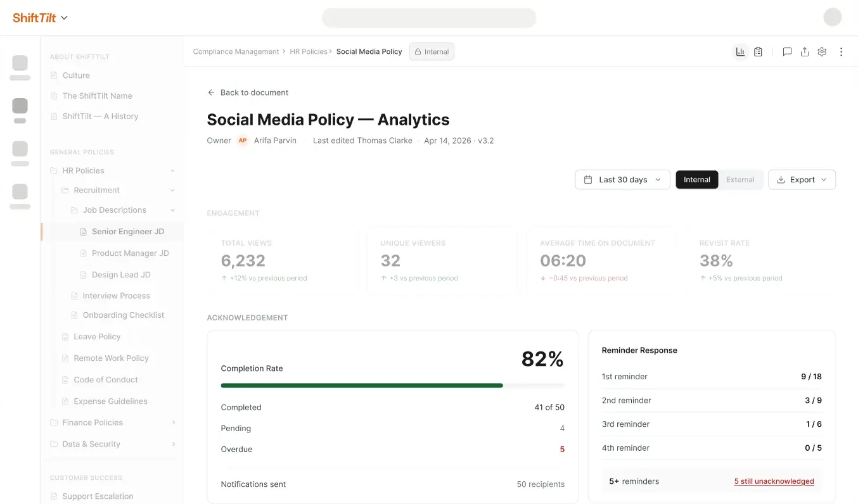
Task: Open ShiftTilt — A History document
Action: tap(100, 117)
